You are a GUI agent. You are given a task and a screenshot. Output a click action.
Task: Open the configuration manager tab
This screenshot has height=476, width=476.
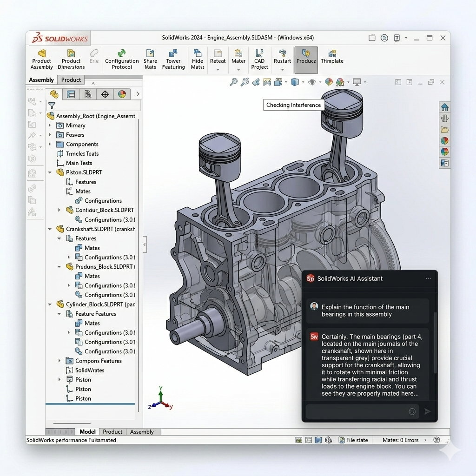88,94
